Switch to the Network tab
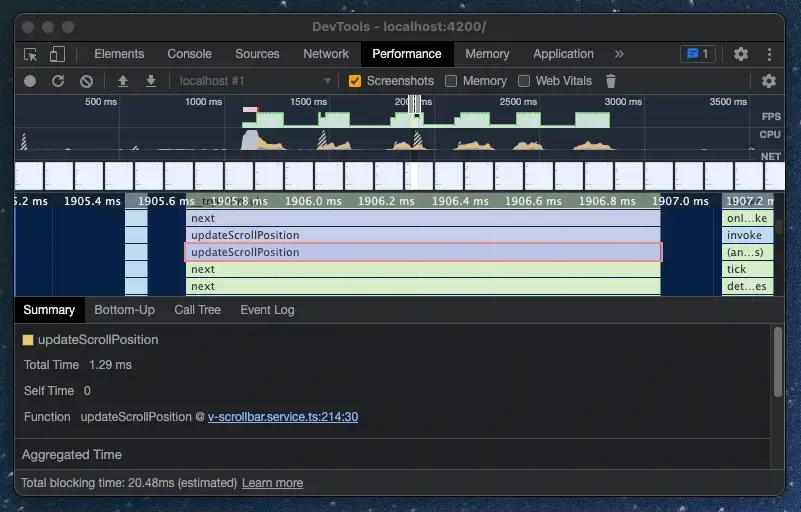This screenshot has width=801, height=512. coord(326,54)
